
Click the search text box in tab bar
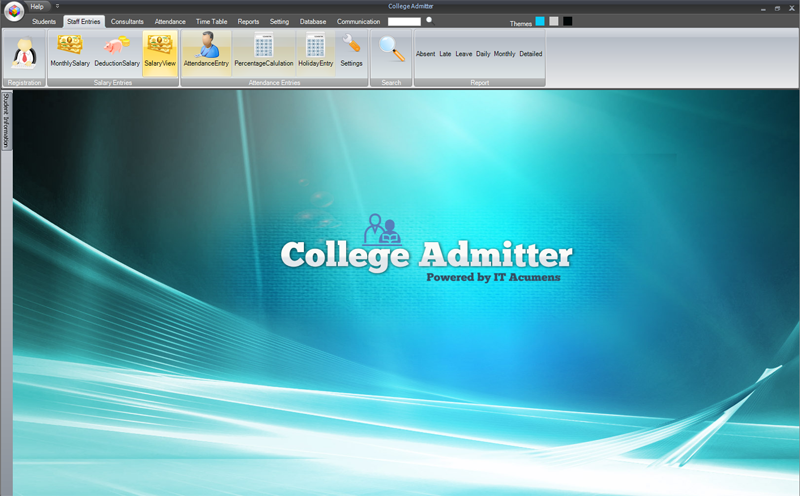[404, 21]
